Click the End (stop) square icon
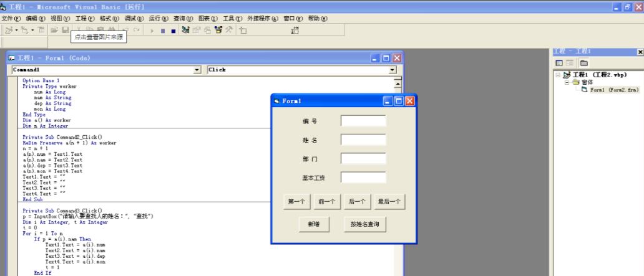The width and height of the screenshot is (644, 276). [173, 31]
